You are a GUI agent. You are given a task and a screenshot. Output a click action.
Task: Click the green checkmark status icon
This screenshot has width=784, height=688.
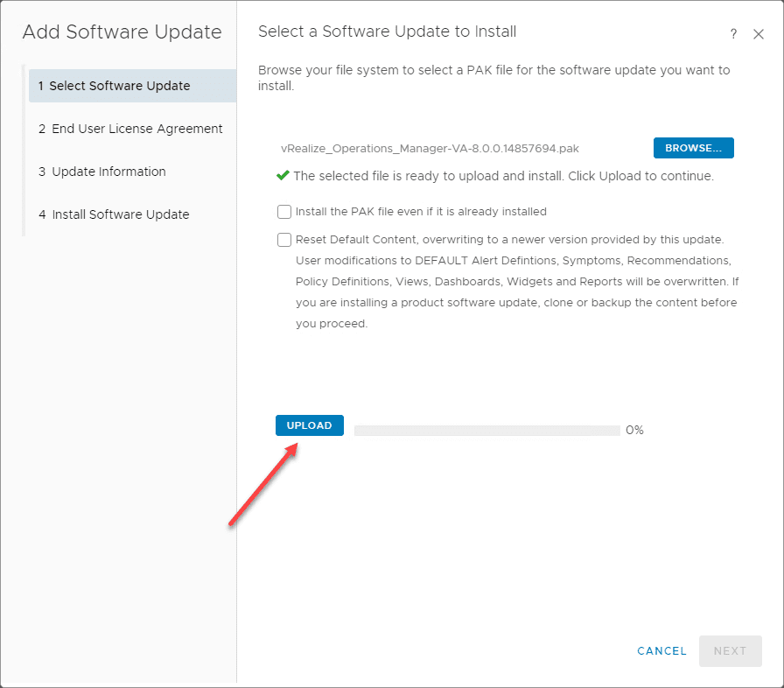[x=283, y=175]
